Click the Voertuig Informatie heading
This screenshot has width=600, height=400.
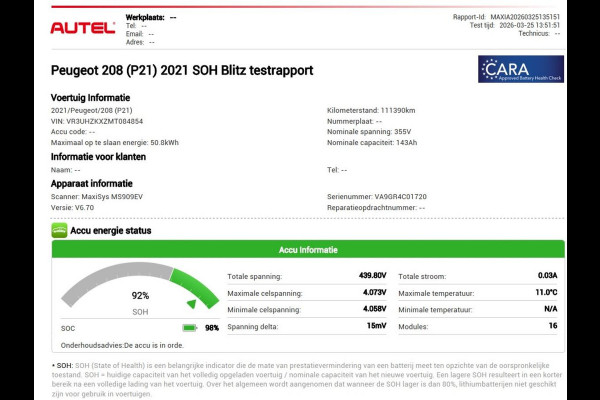(90, 98)
